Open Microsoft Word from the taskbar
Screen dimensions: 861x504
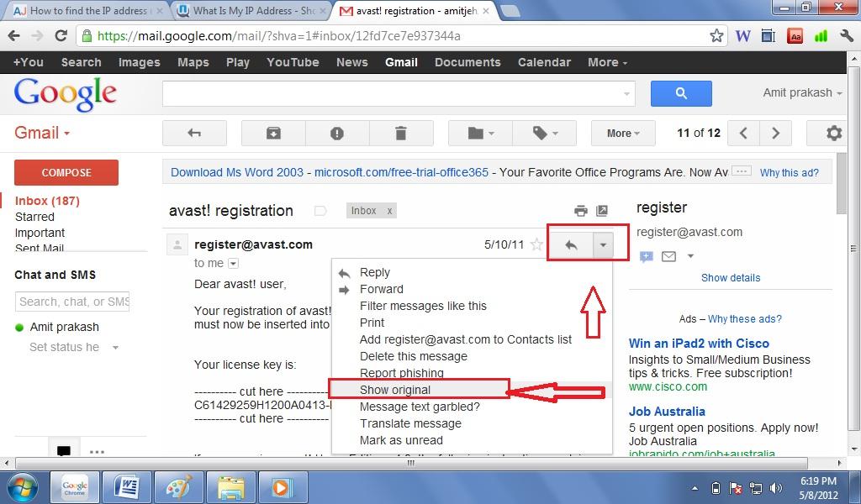pyautogui.click(x=128, y=487)
